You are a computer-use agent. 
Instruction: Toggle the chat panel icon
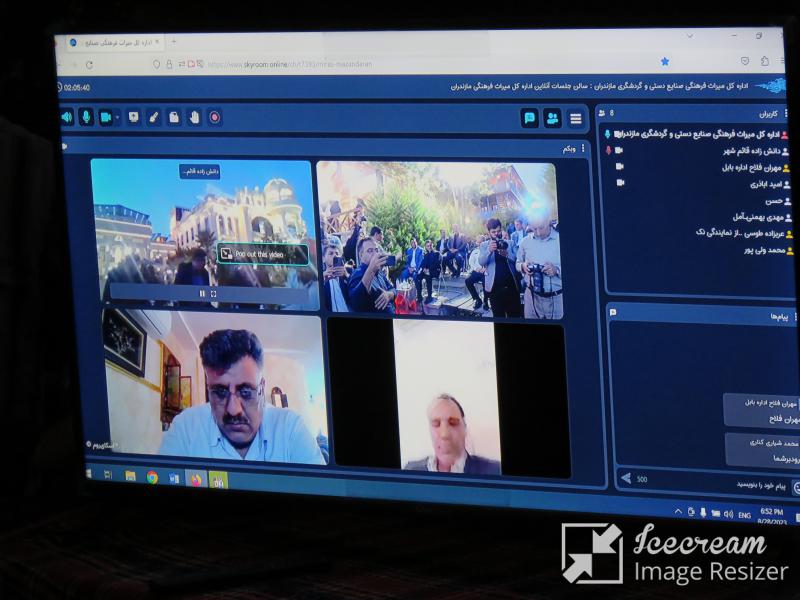tap(530, 118)
